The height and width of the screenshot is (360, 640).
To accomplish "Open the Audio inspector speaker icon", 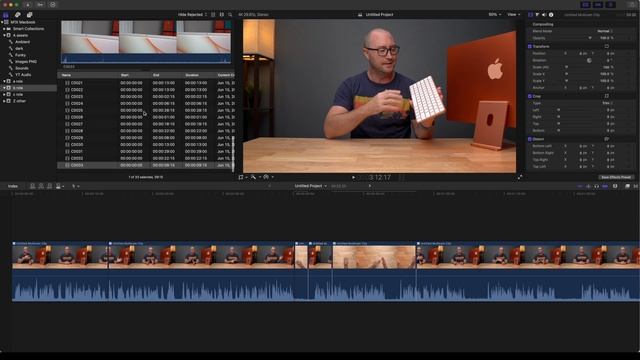I will [x=544, y=15].
